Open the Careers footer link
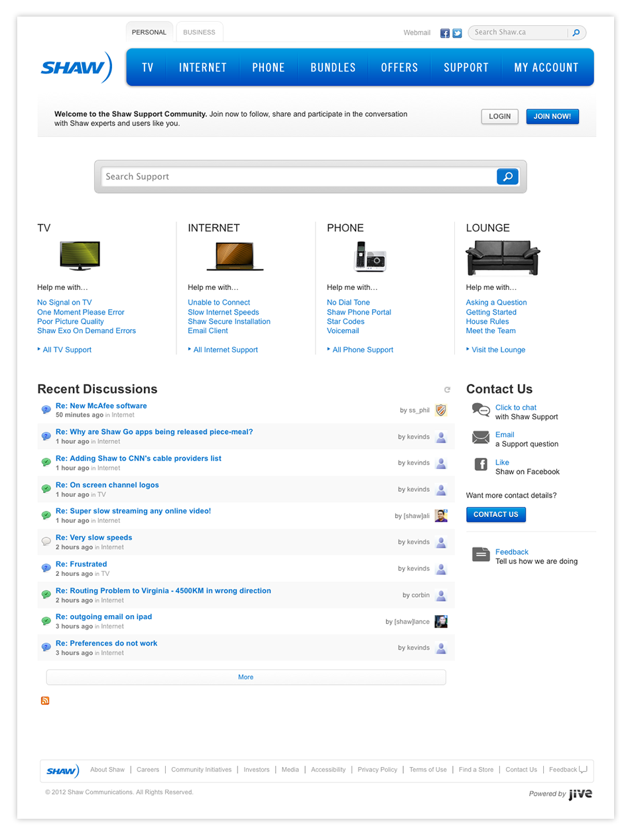Screen dimensions: 630x840 (x=148, y=770)
